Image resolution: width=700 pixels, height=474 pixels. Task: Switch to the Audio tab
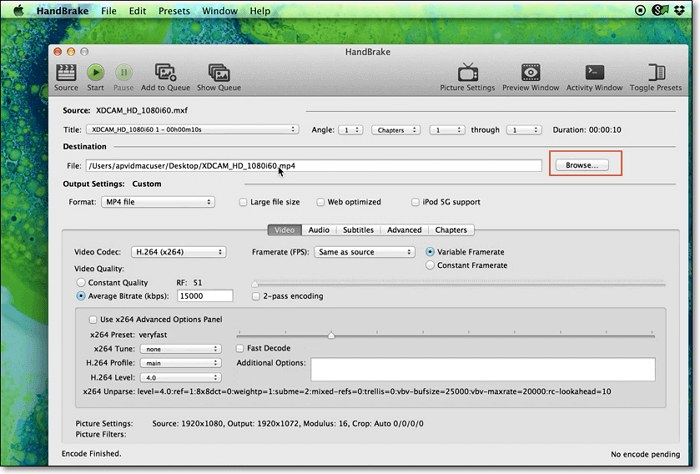click(319, 230)
